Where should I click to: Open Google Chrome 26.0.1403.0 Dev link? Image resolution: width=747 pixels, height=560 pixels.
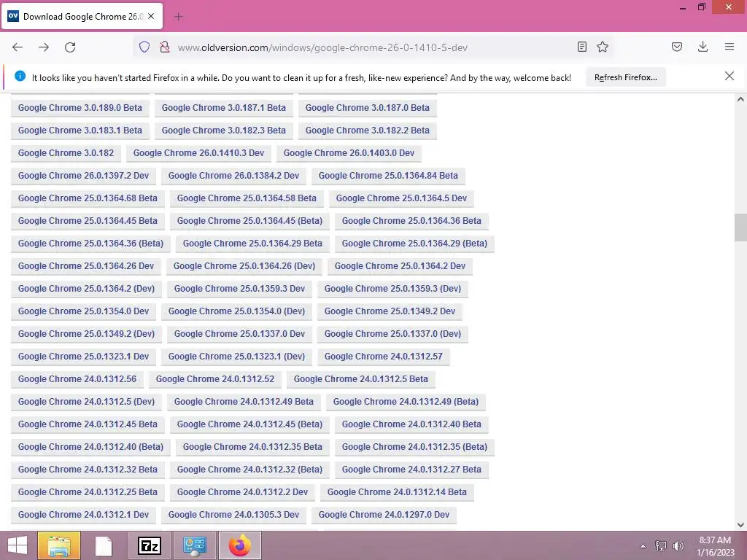tap(349, 153)
